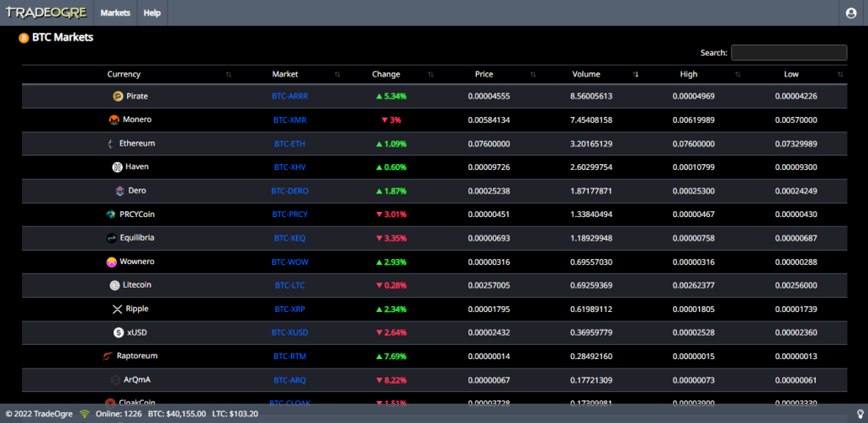The width and height of the screenshot is (868, 423).
Task: Select Monero high value 0.00619989
Action: pyautogui.click(x=694, y=120)
